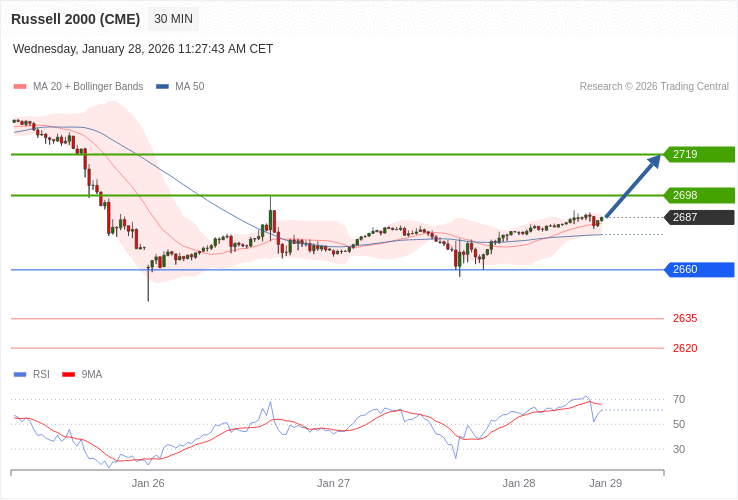
Task: Click the Jan 28 date axis label
Action: tap(519, 484)
